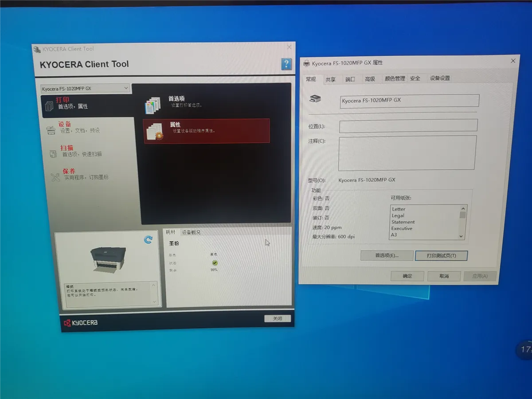Select the 扫描 (Scan) section icon
The width and height of the screenshot is (532, 399).
point(53,154)
